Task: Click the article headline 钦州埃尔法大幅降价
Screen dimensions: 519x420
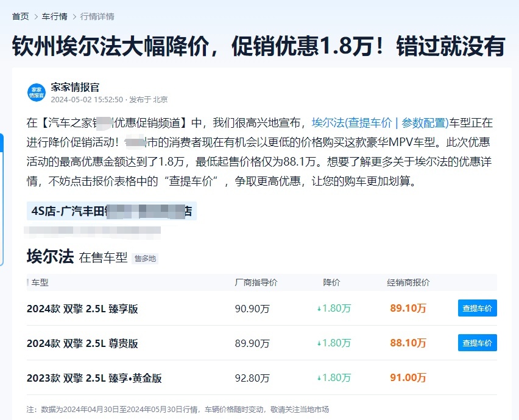Action: tap(259, 46)
